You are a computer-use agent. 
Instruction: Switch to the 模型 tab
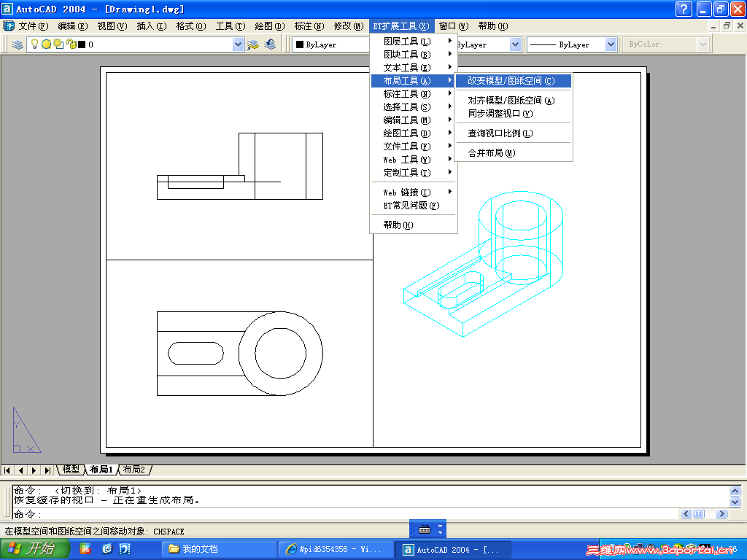71,470
